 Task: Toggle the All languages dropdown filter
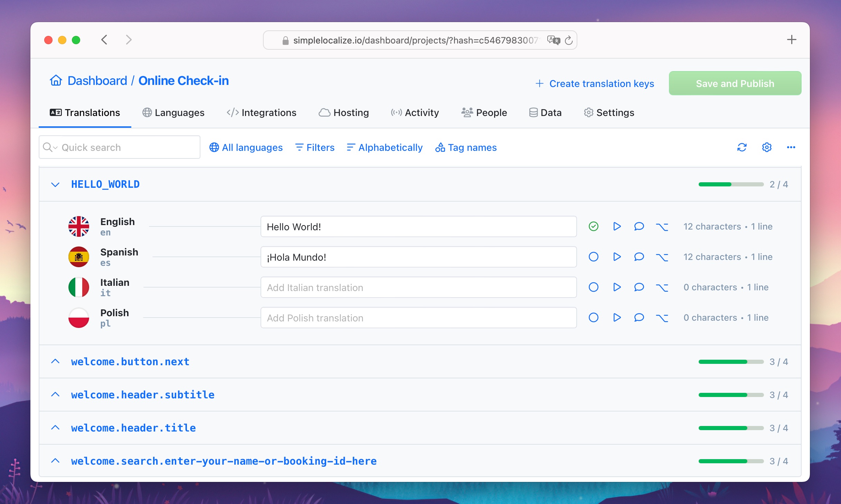coord(246,147)
